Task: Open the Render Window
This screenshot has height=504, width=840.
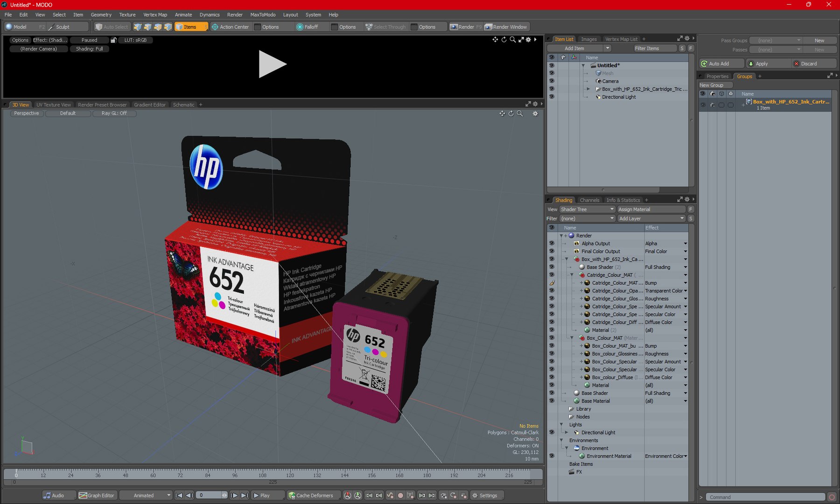Action: [506, 27]
